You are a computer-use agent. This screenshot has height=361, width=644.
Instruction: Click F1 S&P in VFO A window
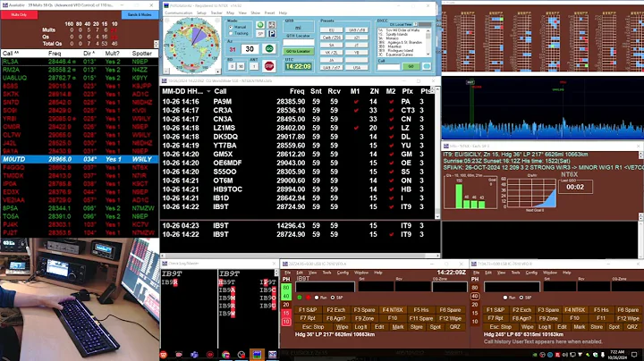click(x=308, y=310)
